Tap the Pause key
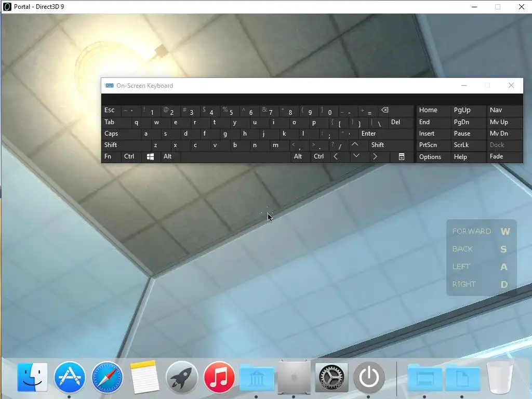This screenshot has height=399, width=532. [468, 134]
